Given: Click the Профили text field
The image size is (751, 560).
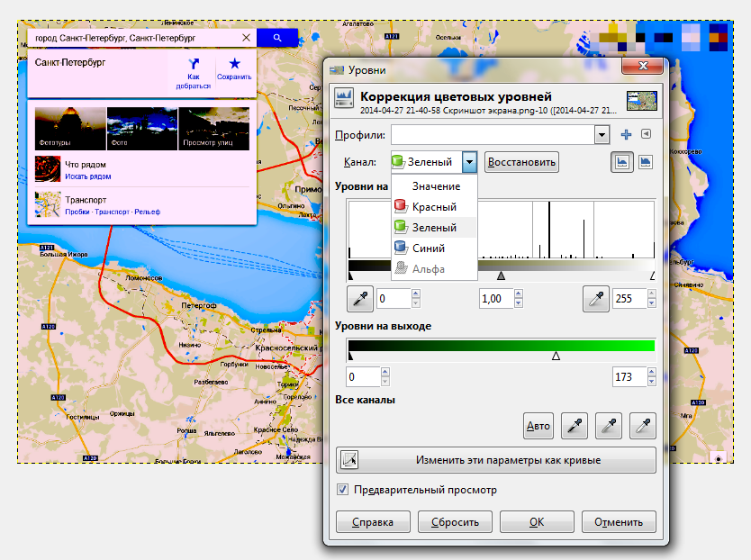Looking at the screenshot, I should (x=493, y=135).
